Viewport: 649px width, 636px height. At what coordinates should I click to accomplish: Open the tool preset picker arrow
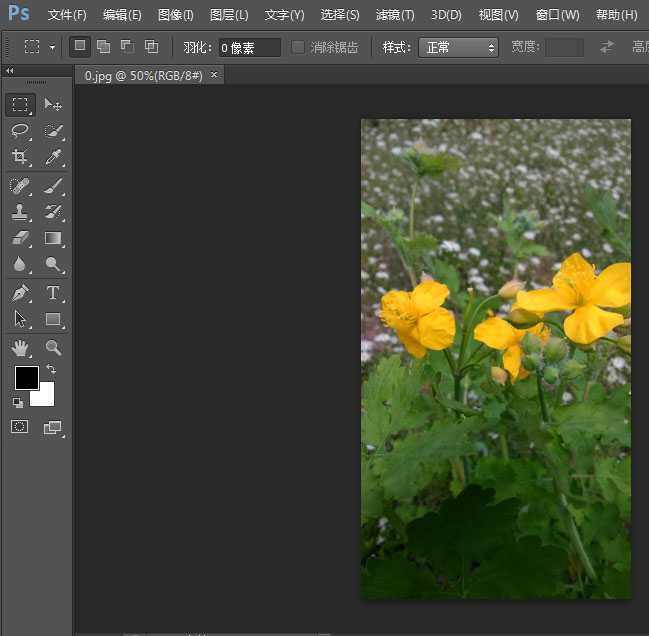point(51,47)
